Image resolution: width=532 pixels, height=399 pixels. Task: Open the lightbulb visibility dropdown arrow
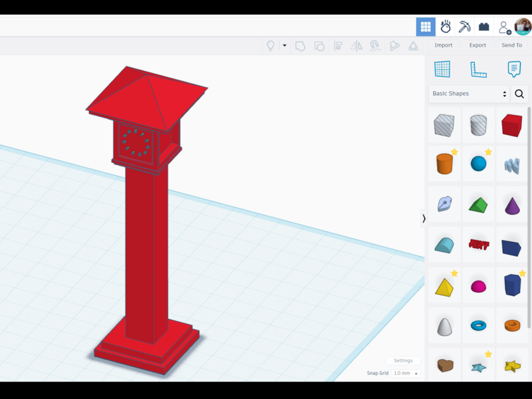pos(285,45)
